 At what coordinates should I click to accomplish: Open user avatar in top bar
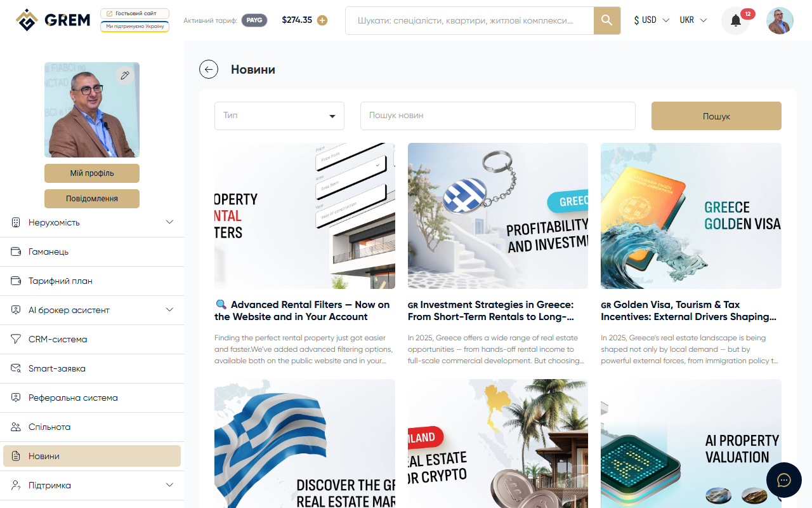780,21
